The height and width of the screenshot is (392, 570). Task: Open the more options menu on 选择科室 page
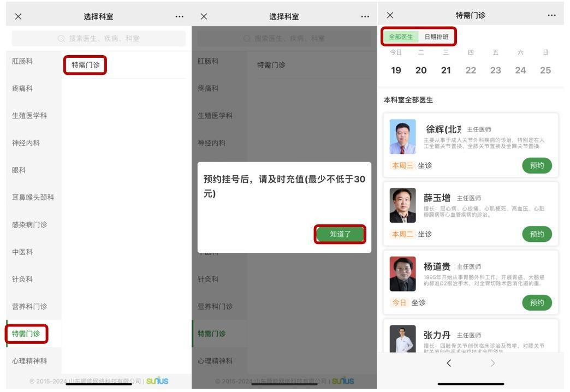tap(178, 16)
